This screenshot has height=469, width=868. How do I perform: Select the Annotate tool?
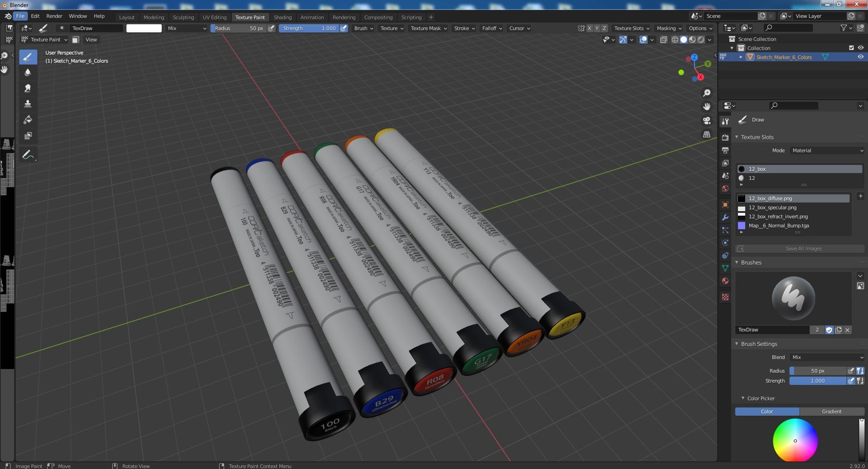point(28,155)
